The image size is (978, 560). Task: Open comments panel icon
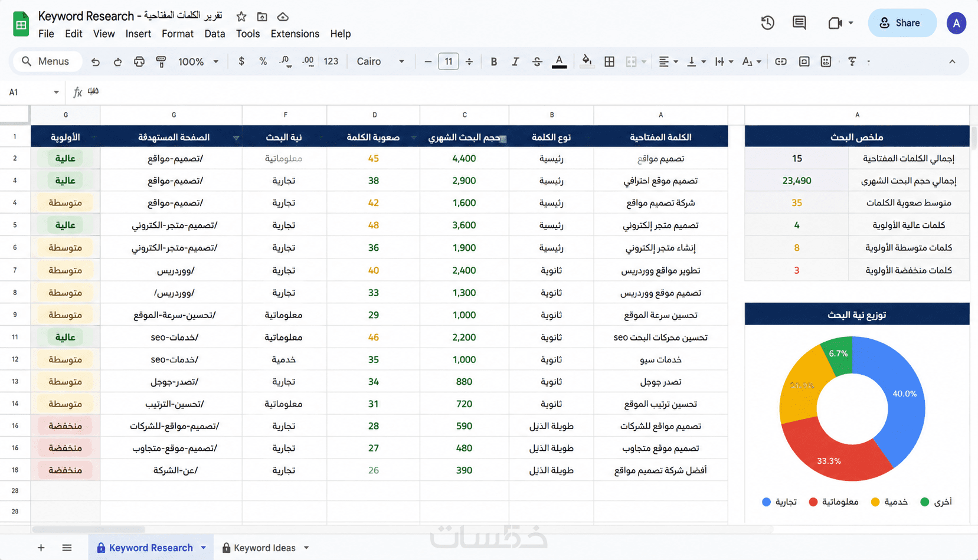(799, 23)
